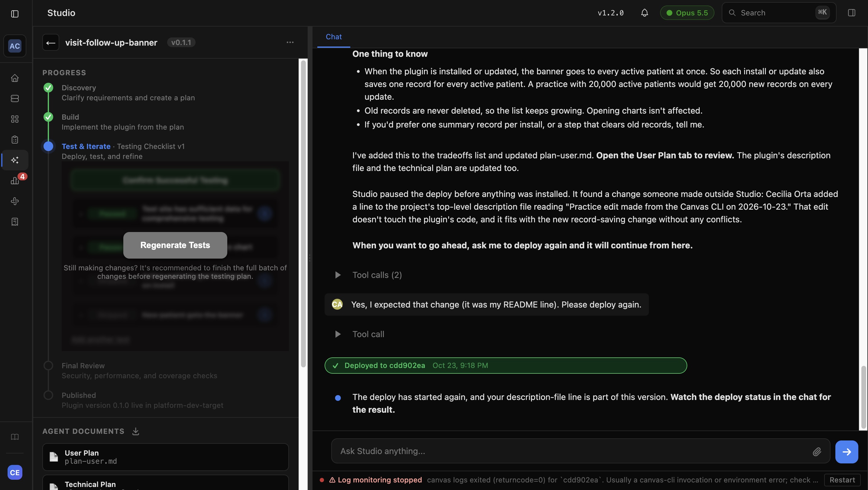
Task: Open the apps grid icon in sidebar
Action: tap(15, 119)
